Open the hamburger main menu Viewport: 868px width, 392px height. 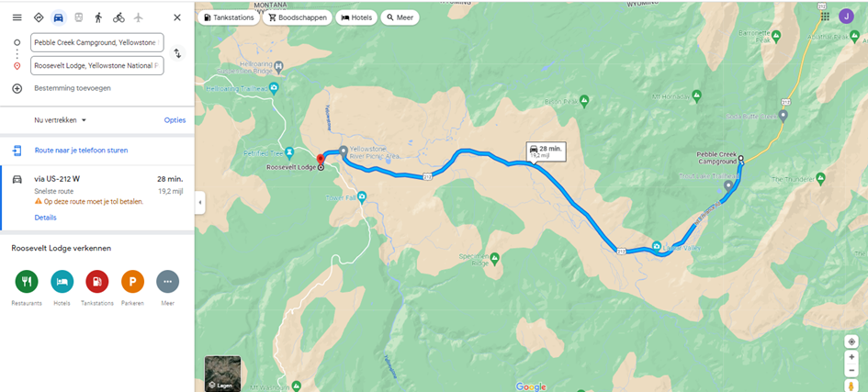[17, 17]
